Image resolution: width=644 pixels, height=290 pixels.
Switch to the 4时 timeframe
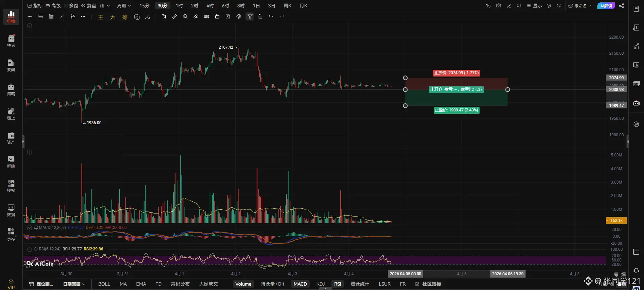210,6
